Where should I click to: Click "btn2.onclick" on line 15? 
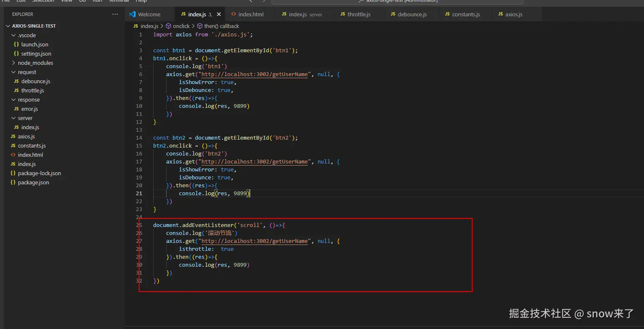point(172,146)
